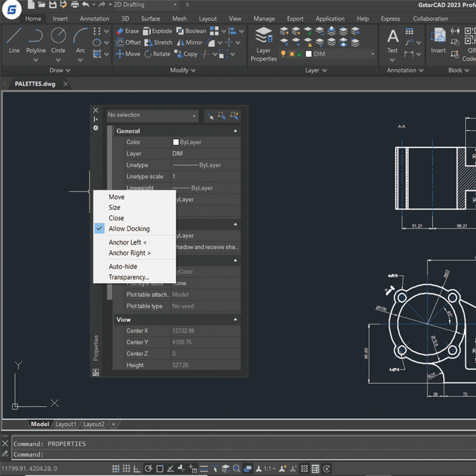This screenshot has height=476, width=476.
Task: Expand the Layer panel
Action: point(316,70)
